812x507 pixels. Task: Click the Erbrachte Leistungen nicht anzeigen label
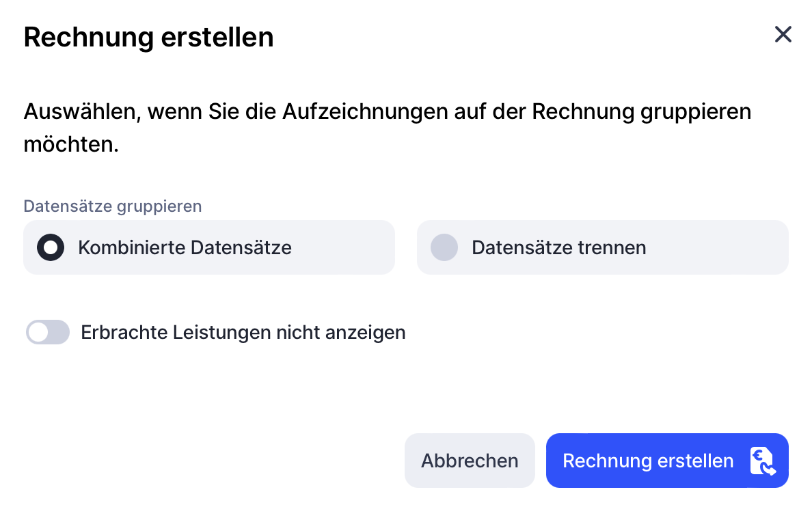pyautogui.click(x=243, y=333)
